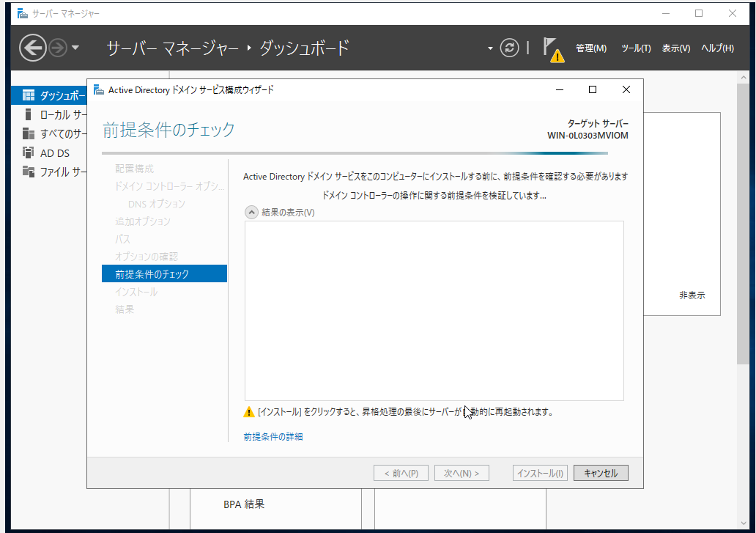Click the yellow warning icon beside the restart notice
This screenshot has width=756, height=533.
(x=249, y=411)
